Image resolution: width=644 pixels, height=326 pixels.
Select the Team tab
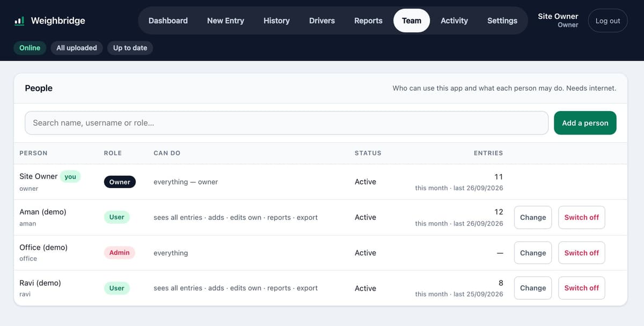[x=412, y=20]
